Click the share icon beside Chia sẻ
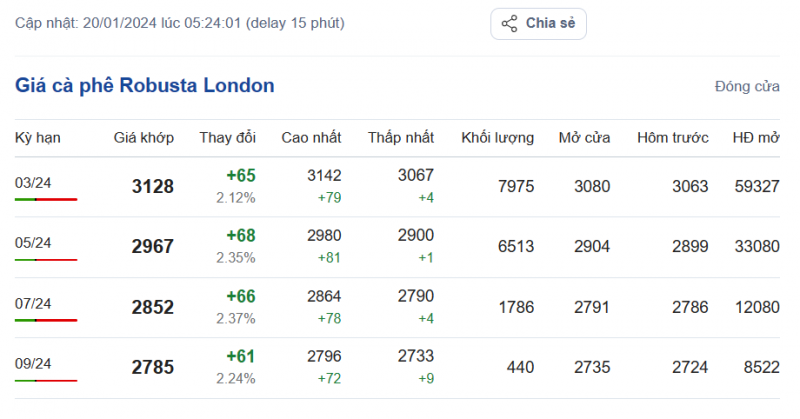Viewport: 800px width, 419px height. click(509, 23)
